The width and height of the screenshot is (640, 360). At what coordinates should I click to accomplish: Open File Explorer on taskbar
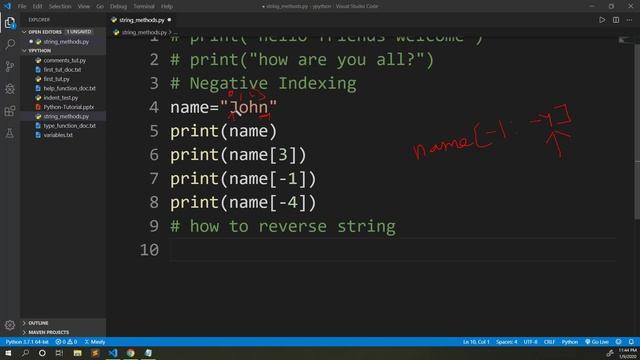pyautogui.click(x=78, y=353)
